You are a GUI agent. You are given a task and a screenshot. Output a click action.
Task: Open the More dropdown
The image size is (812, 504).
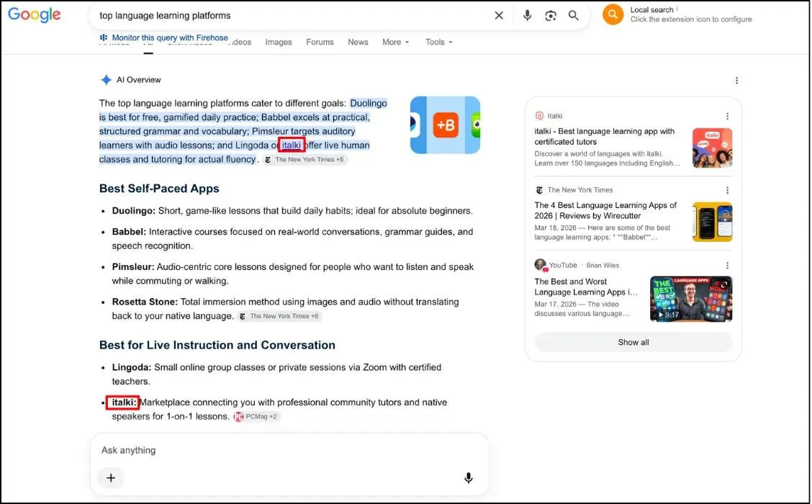[x=396, y=42]
